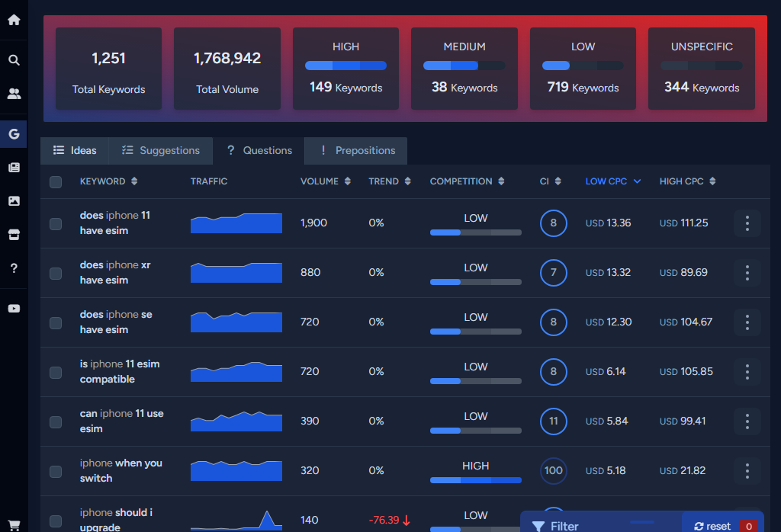
Task: Open the search magnifier in sidebar
Action: 14,60
